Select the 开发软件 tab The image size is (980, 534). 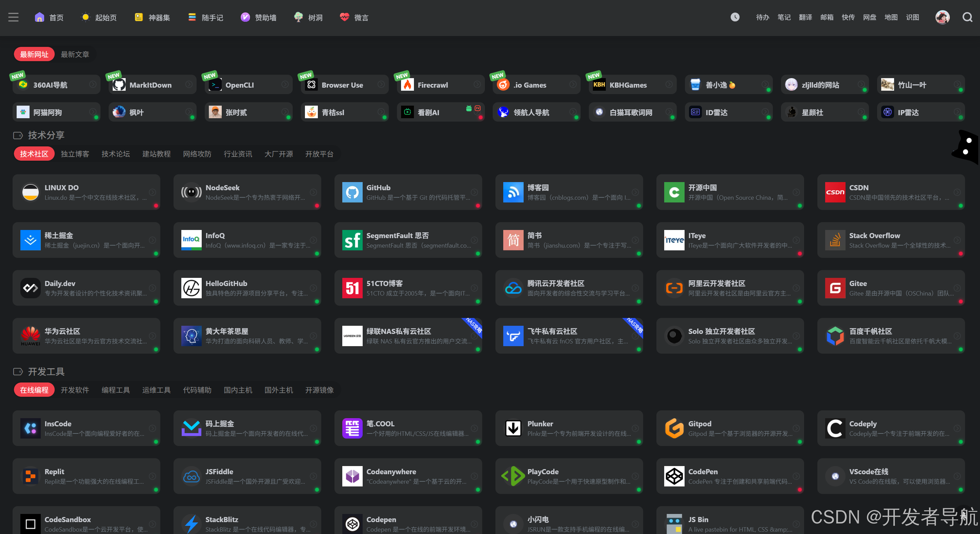pos(75,390)
